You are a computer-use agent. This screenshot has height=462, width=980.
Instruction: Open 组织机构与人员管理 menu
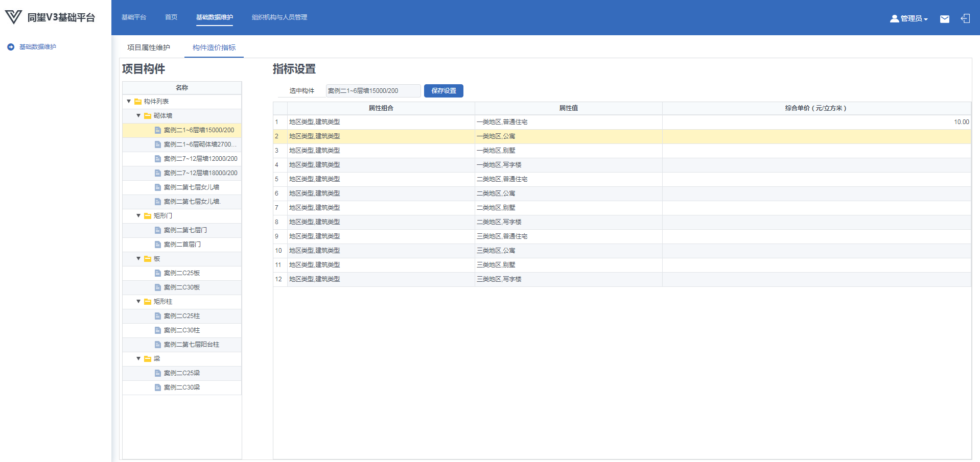(279, 17)
